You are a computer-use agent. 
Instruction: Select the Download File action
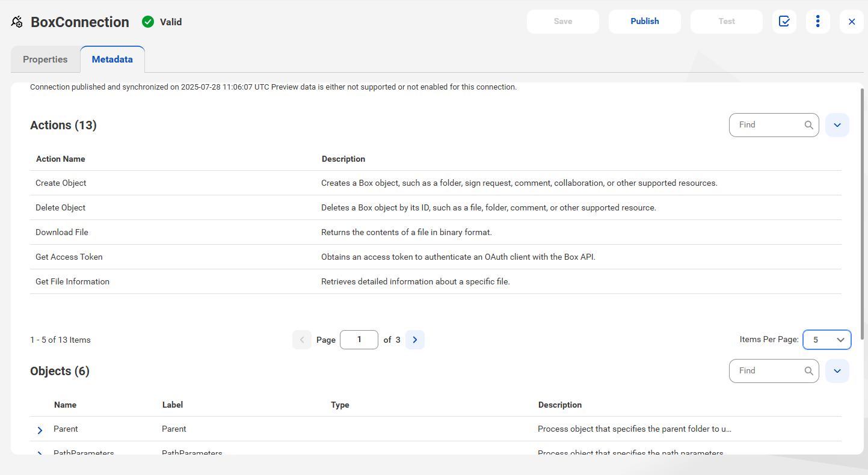click(436, 232)
